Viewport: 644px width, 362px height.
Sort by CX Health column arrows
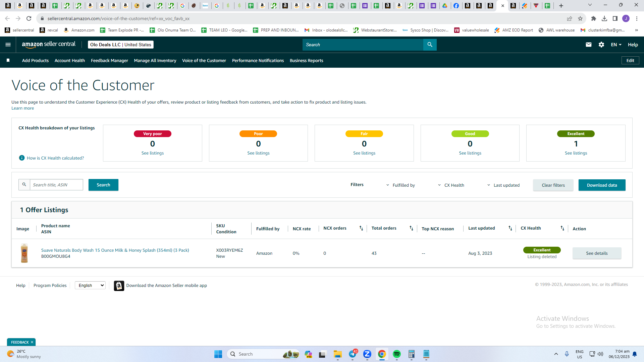pos(562,228)
